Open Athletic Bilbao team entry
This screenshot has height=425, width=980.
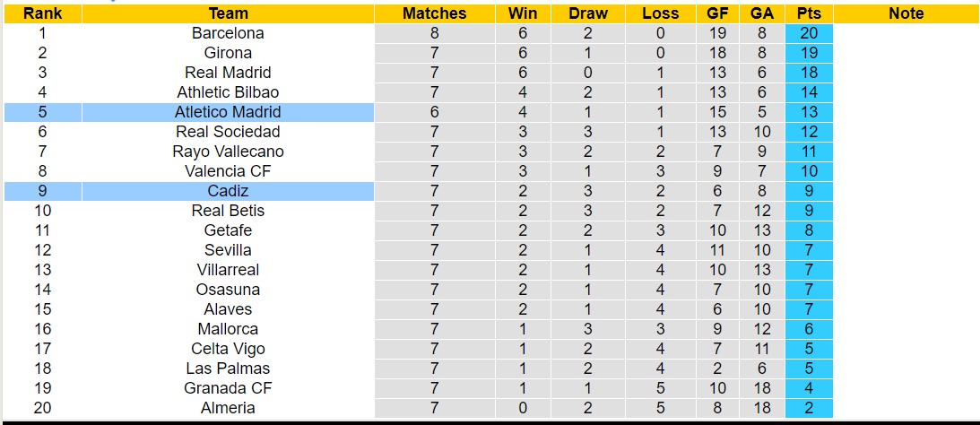click(228, 92)
